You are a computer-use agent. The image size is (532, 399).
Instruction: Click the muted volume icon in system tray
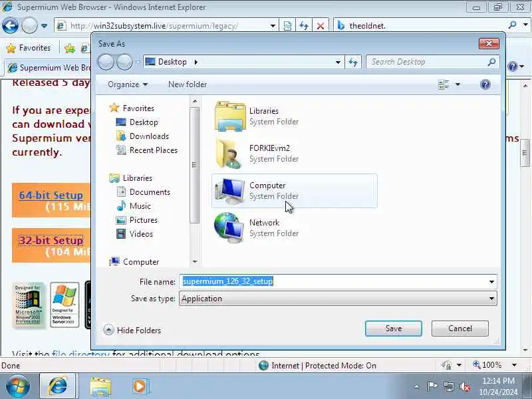pos(465,386)
